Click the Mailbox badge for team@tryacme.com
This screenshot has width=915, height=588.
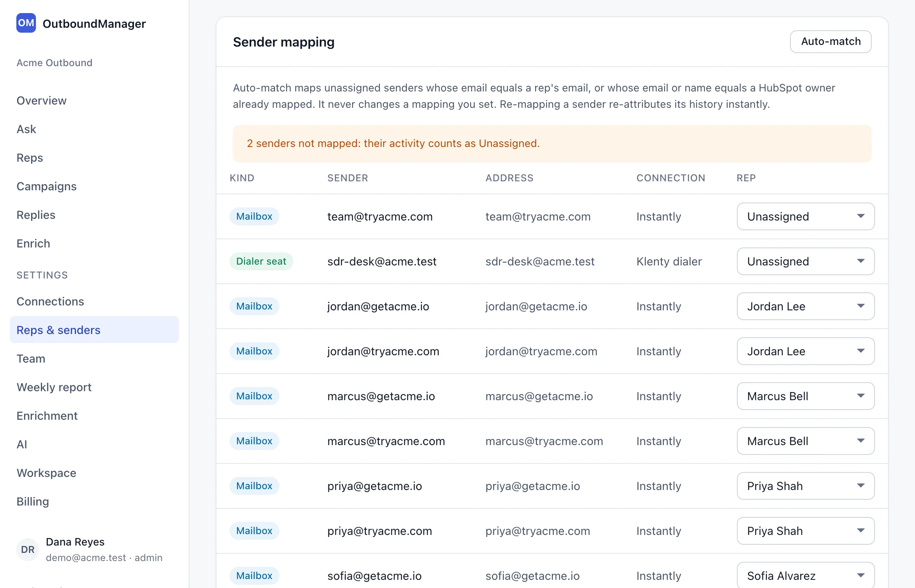(254, 216)
